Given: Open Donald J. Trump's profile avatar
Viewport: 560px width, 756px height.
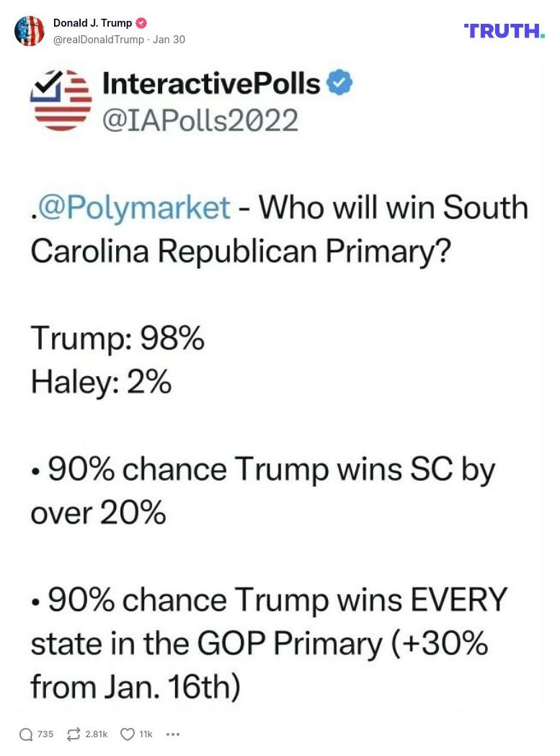Looking at the screenshot, I should [x=30, y=31].
